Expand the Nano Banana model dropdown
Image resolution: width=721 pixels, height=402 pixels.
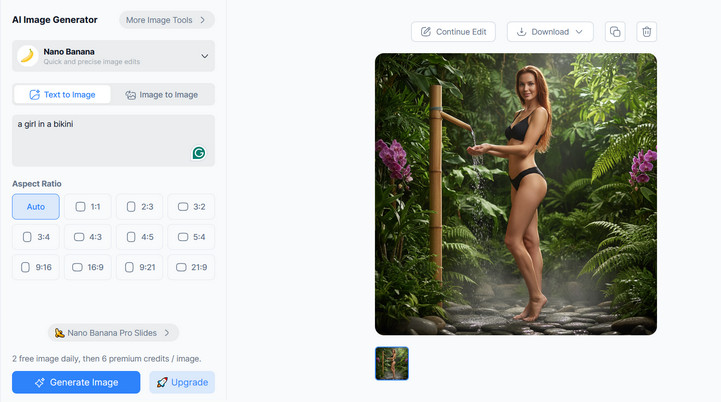point(204,56)
